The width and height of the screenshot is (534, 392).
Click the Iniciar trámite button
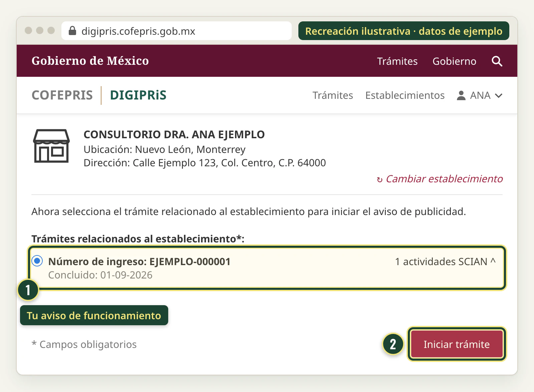coord(457,344)
